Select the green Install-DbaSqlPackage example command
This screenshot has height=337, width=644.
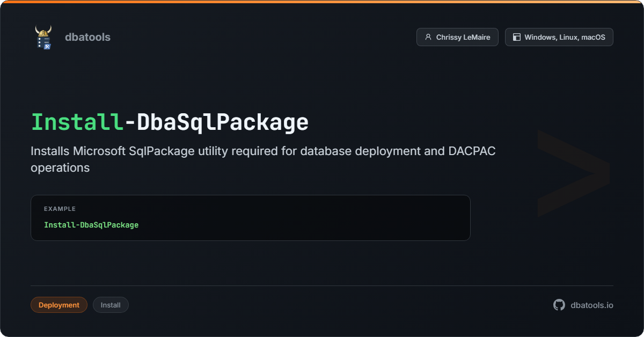pos(91,225)
